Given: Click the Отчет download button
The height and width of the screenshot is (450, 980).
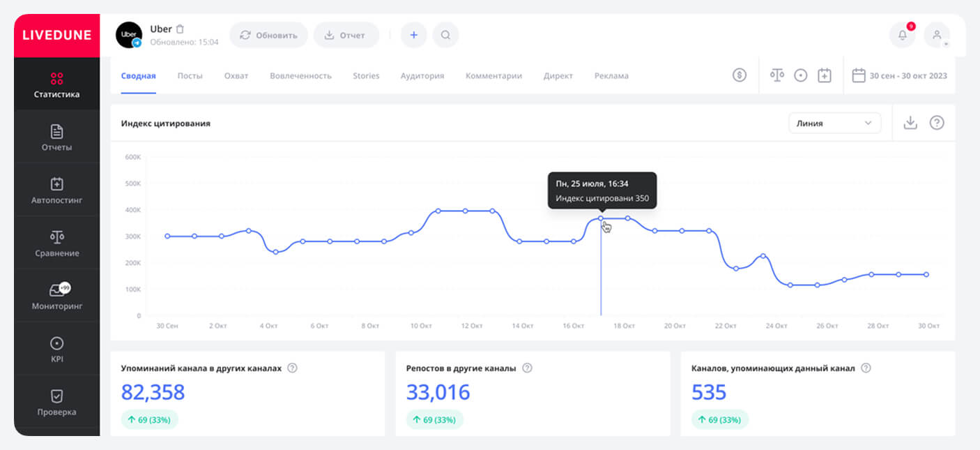Looking at the screenshot, I should tap(346, 35).
